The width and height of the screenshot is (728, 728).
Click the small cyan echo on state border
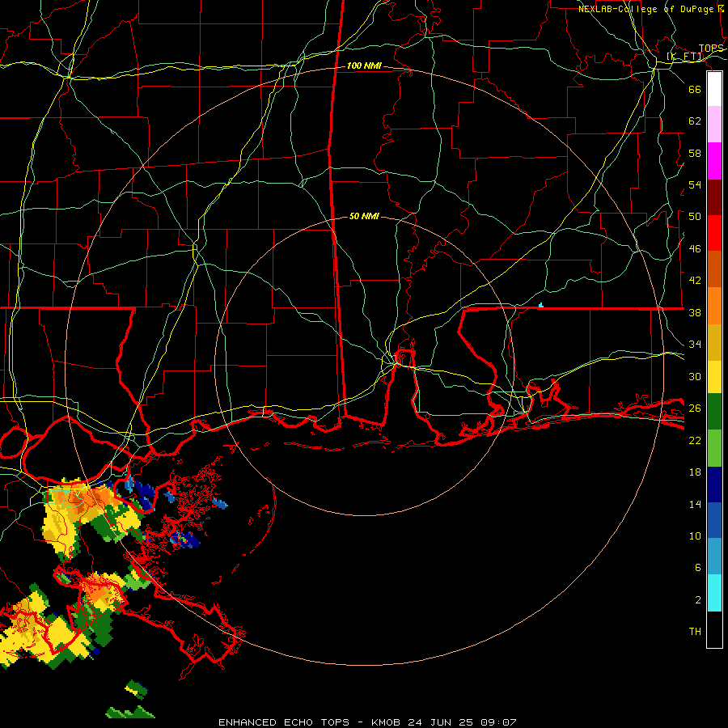[540, 305]
